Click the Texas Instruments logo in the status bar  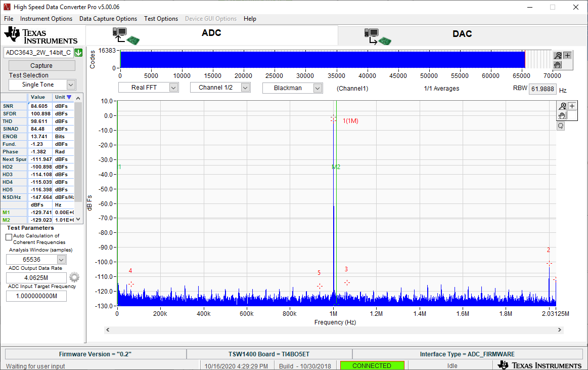tap(539, 365)
